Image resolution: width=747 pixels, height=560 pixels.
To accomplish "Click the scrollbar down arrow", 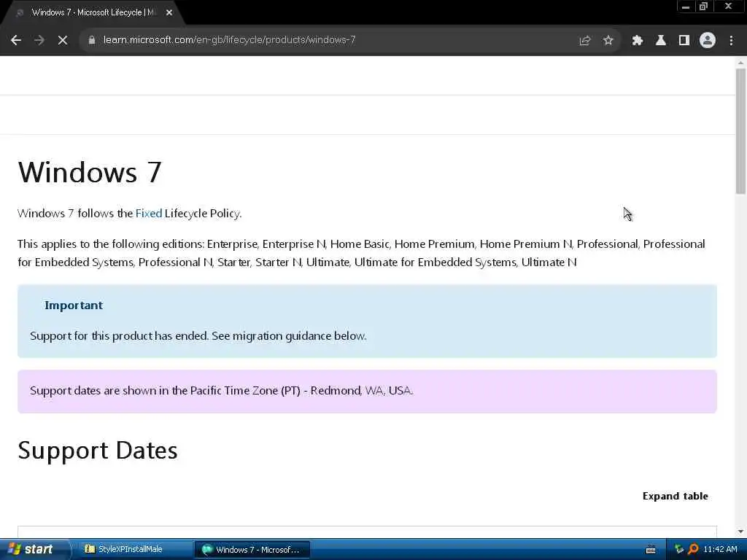I will (x=740, y=532).
